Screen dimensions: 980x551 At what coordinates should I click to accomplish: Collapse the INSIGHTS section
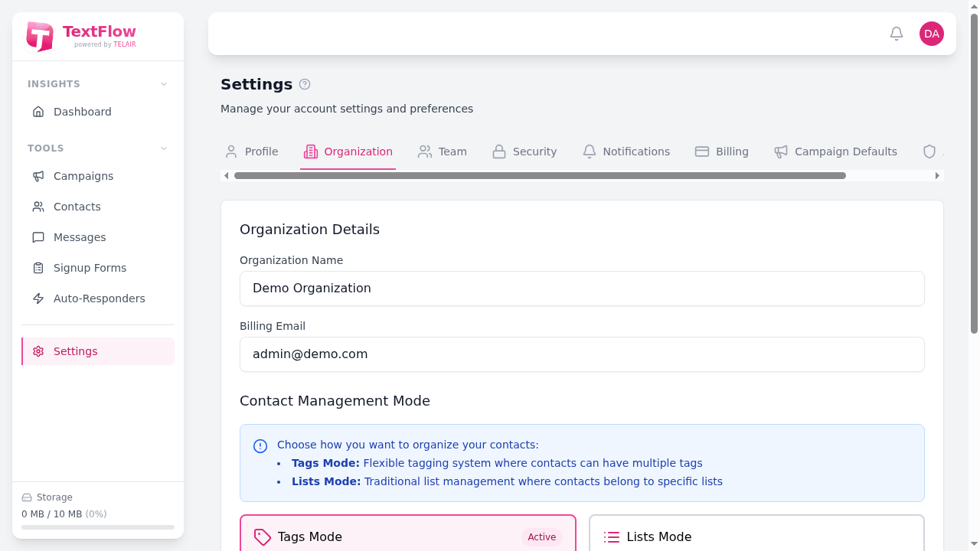tap(163, 83)
